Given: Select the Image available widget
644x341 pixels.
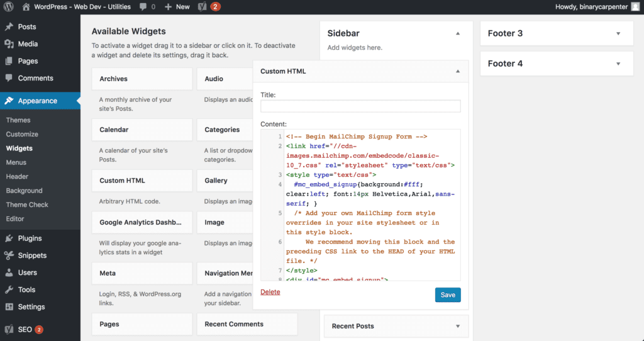Looking at the screenshot, I should [x=225, y=223].
